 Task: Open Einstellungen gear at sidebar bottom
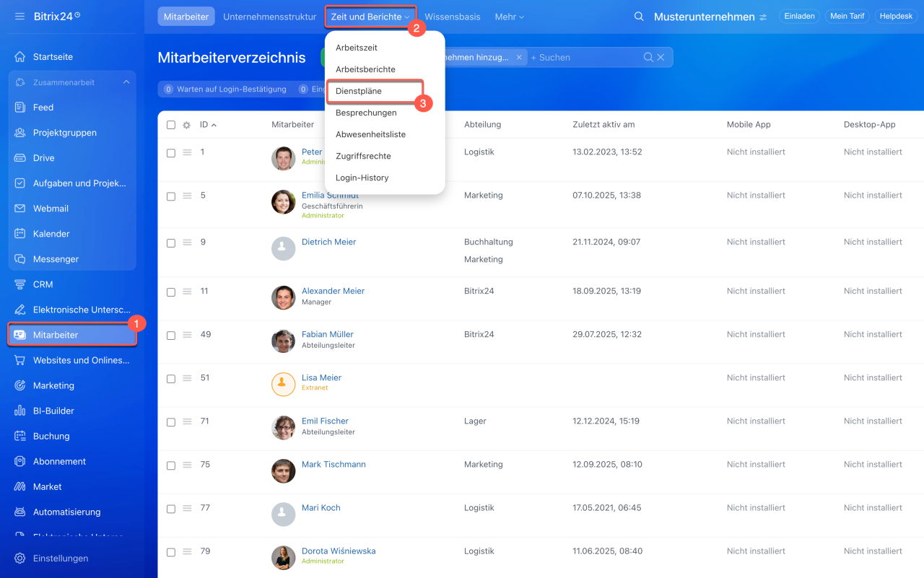tap(20, 559)
